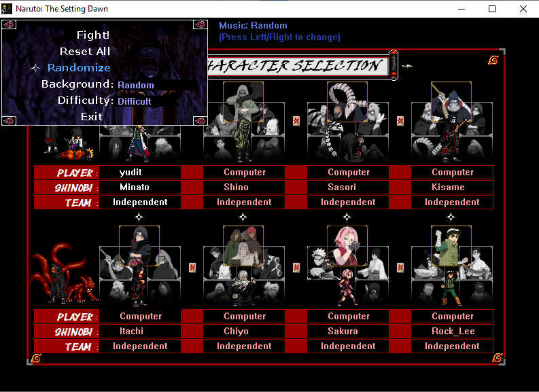The height and width of the screenshot is (392, 539).
Task: Select Fight! in the menu
Action: tap(93, 35)
